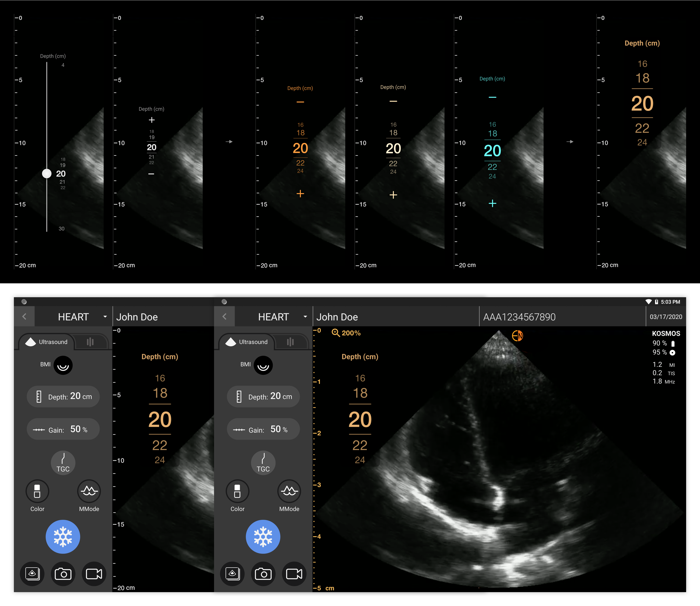Capture a still image with left mockup camera
Image resolution: width=700 pixels, height=606 pixels.
63,574
